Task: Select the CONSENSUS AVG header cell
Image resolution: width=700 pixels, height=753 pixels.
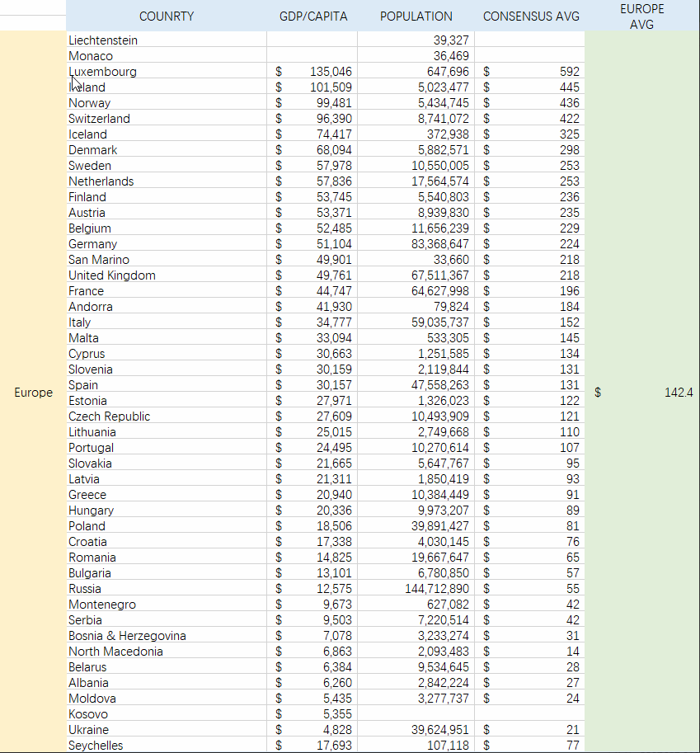Action: tap(530, 16)
